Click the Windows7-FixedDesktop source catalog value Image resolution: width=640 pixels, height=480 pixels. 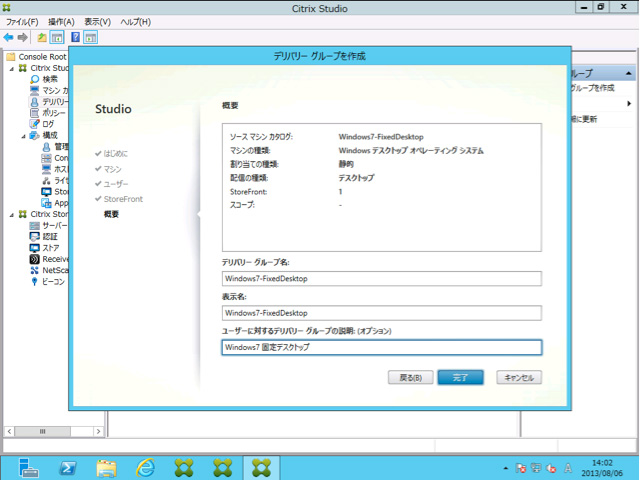pyautogui.click(x=381, y=137)
